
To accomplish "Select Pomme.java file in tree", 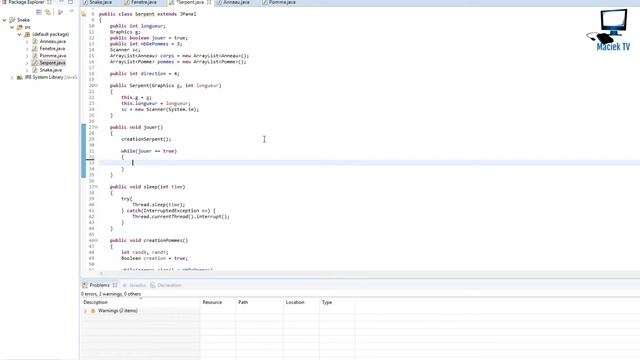I will (x=53, y=56).
